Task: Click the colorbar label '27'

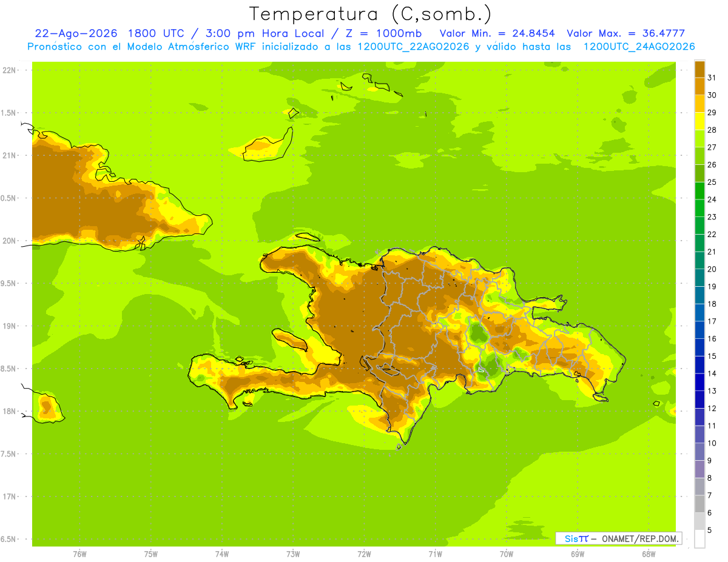Action: pos(712,147)
